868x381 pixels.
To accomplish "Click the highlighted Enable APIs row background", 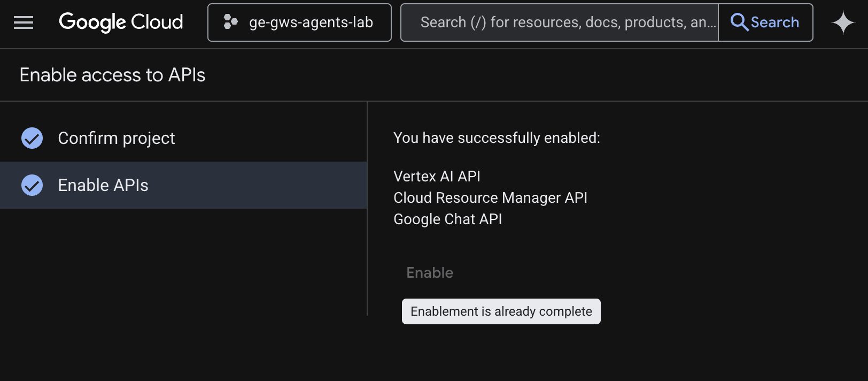I will (x=257, y=185).
